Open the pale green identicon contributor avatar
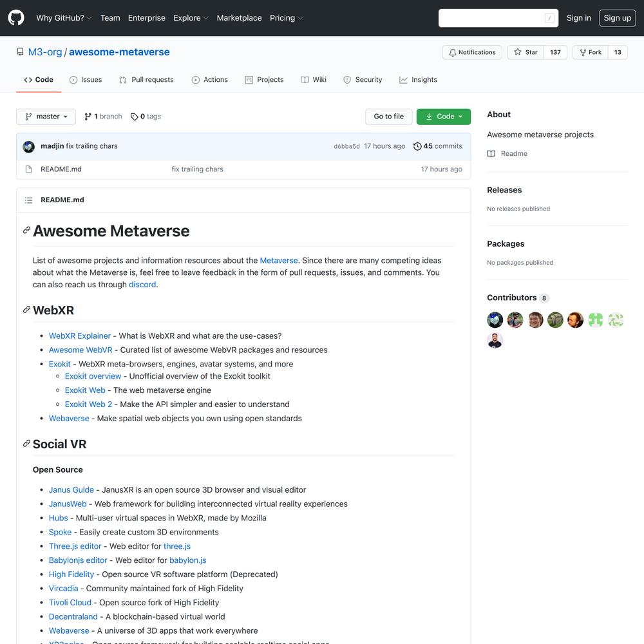 [x=616, y=320]
